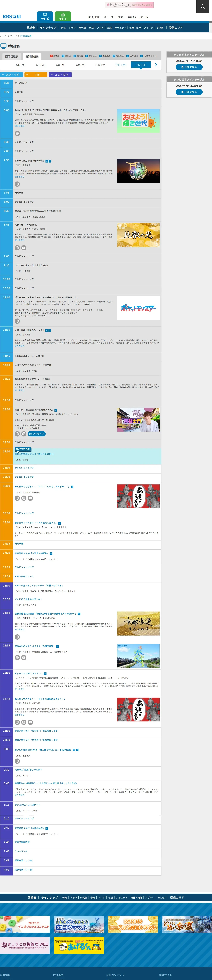Open YouTube icon for 比叡の光 program
Image resolution: width=212 pixels, height=980 pixels.
(x=23, y=248)
